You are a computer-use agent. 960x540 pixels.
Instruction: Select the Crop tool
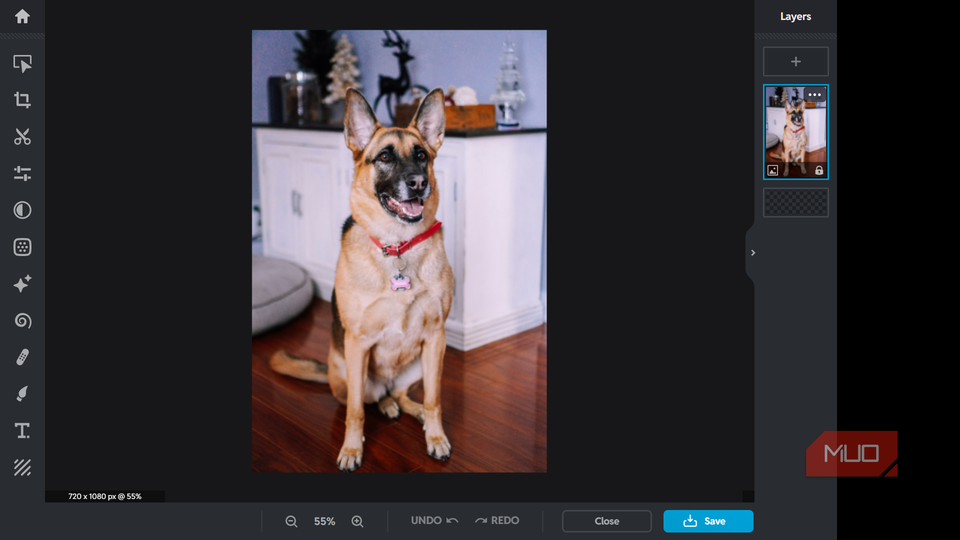tap(23, 100)
